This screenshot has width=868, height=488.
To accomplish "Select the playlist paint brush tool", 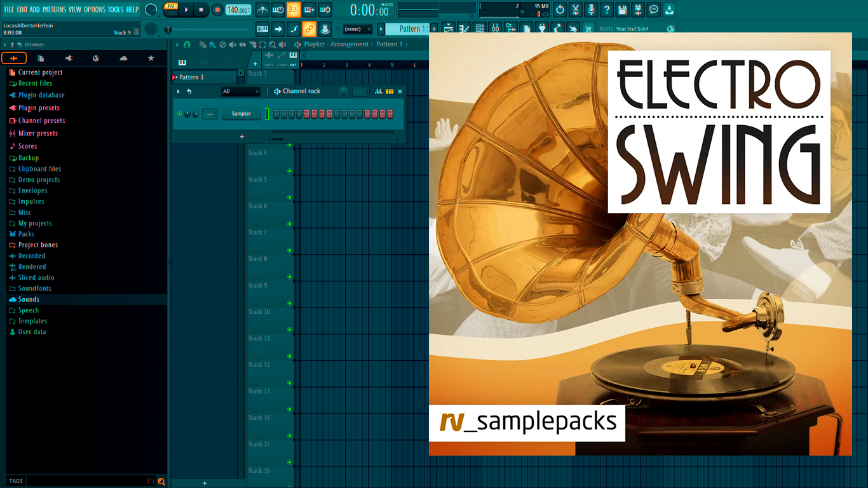I will (x=212, y=44).
